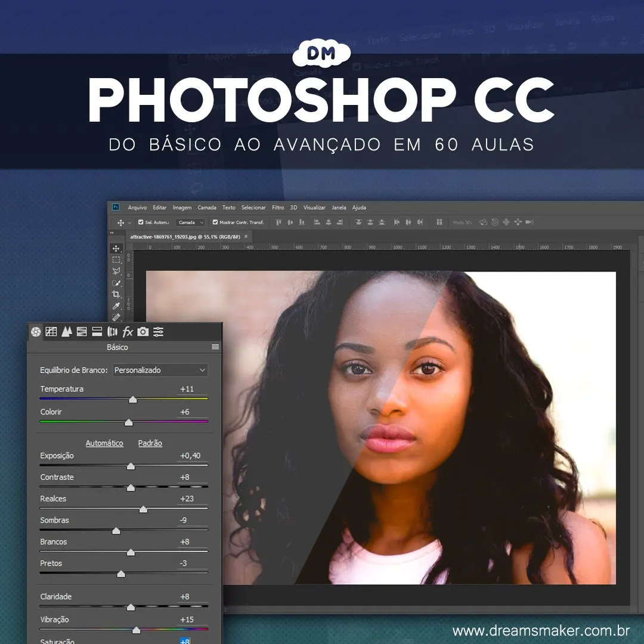This screenshot has height=644, width=644.
Task: Open the Selecionar menu
Action: (x=253, y=208)
